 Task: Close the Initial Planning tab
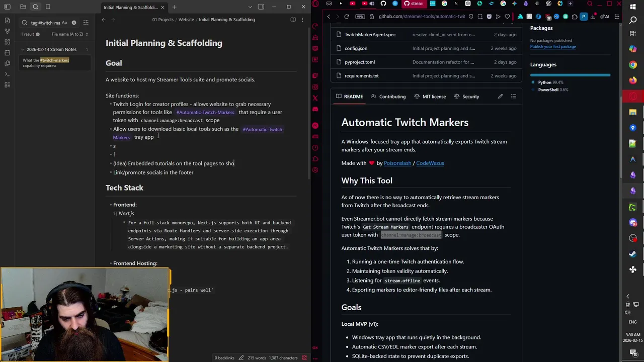tap(163, 7)
